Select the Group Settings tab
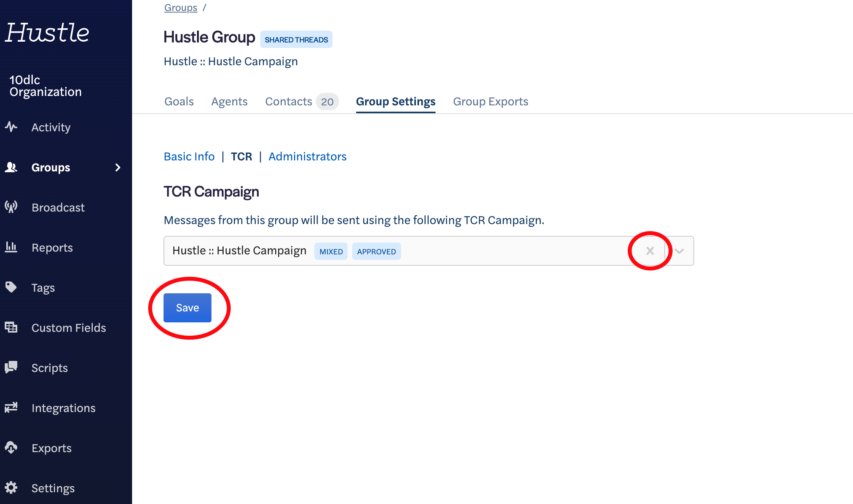The image size is (853, 504). pyautogui.click(x=395, y=101)
